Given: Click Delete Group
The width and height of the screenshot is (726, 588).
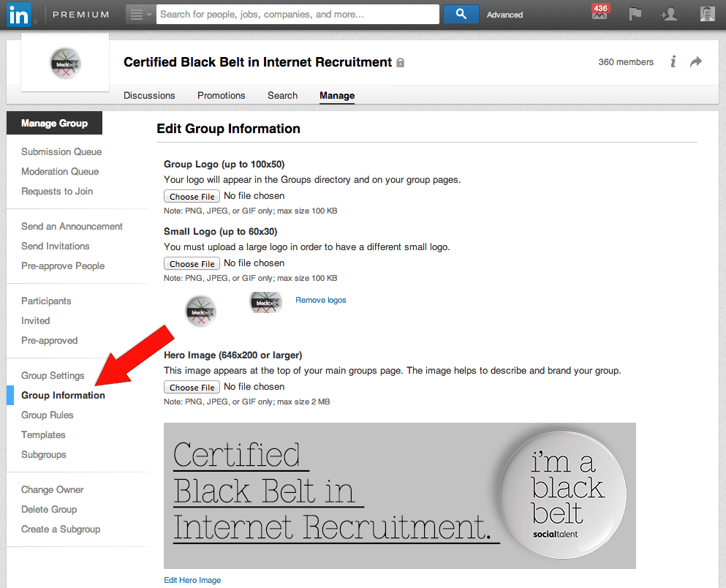Looking at the screenshot, I should point(49,510).
